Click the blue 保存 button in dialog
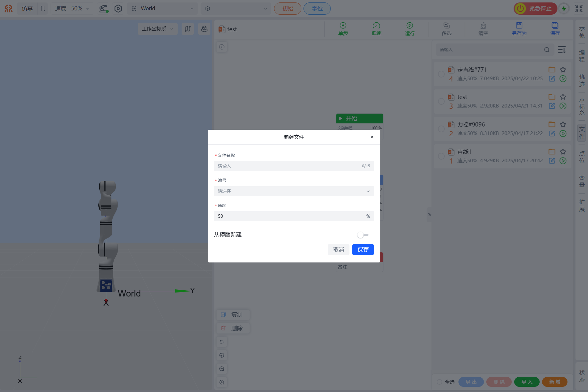 click(x=363, y=250)
